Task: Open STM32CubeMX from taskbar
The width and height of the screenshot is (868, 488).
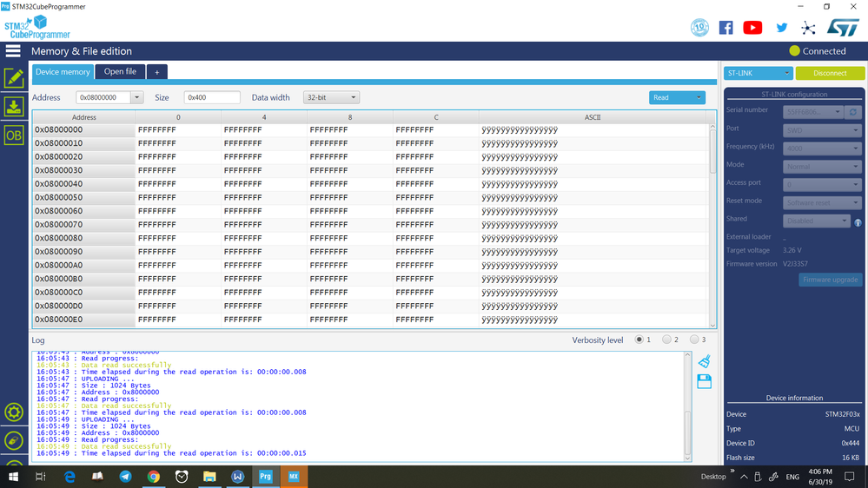Action: coord(294,477)
